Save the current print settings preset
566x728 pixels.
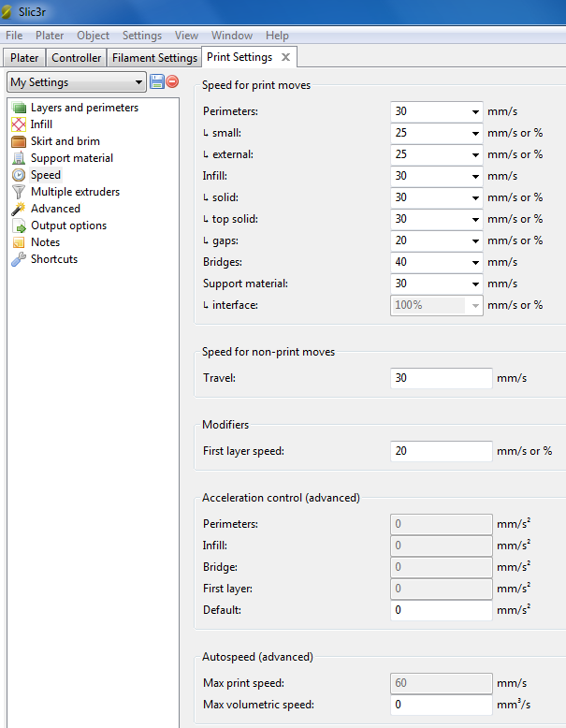coord(157,81)
